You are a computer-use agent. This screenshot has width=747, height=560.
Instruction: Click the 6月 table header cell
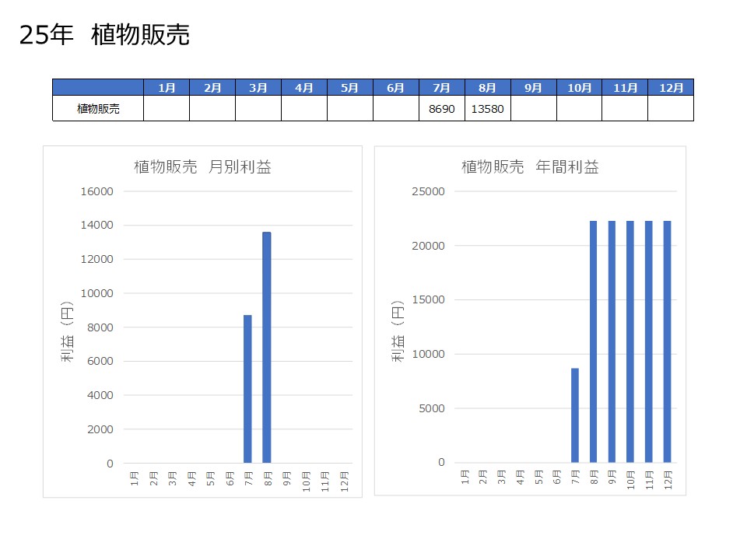click(396, 88)
